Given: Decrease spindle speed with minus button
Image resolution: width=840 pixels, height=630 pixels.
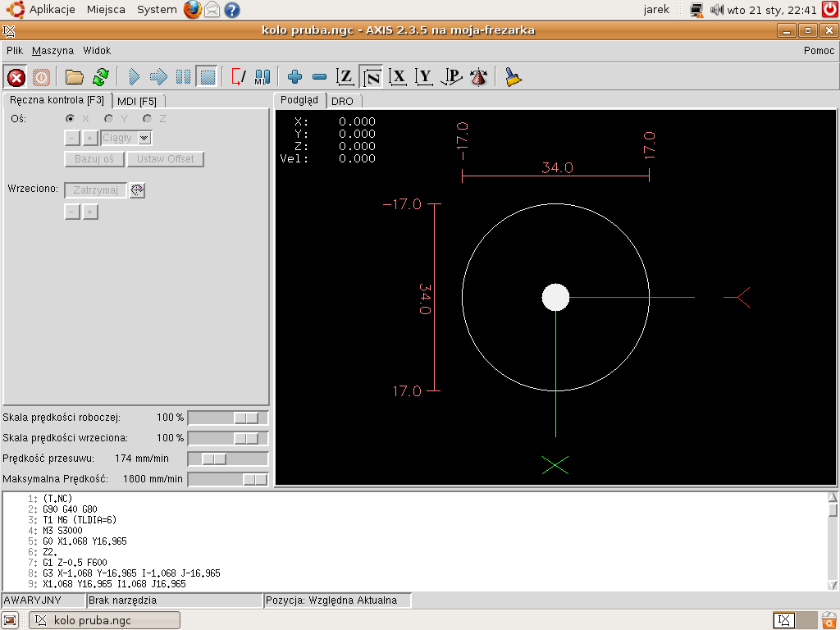Looking at the screenshot, I should [72, 212].
